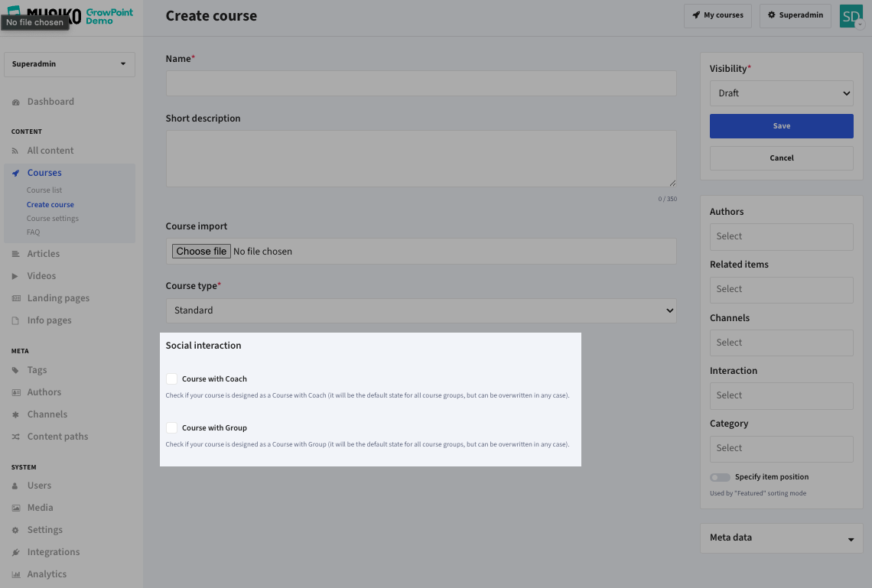This screenshot has height=588, width=872.
Task: Open the Superadmin role dropdown in sidebar
Action: 70,64
